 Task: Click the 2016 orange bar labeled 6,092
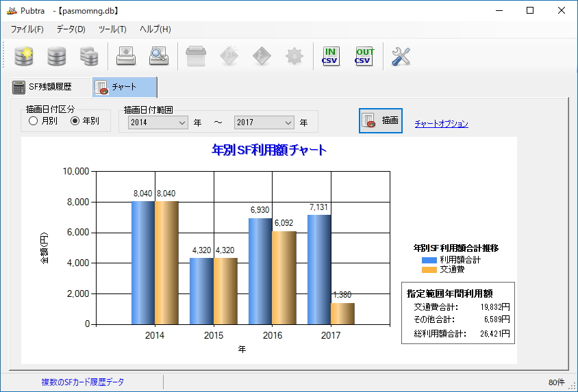click(x=284, y=278)
